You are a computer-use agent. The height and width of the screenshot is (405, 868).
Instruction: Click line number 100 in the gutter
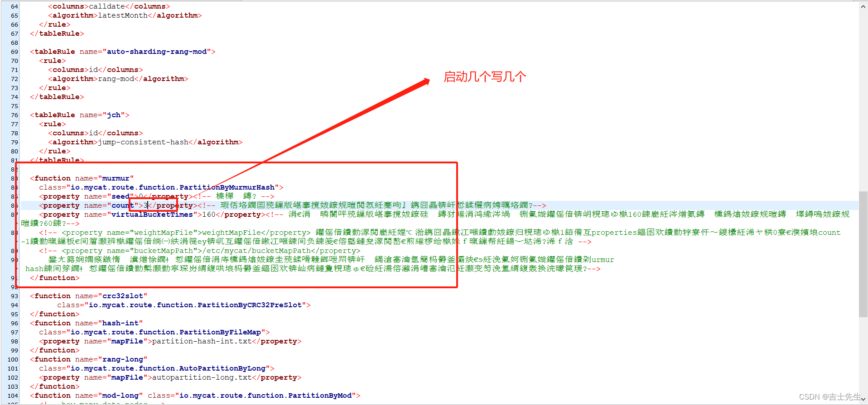13,359
